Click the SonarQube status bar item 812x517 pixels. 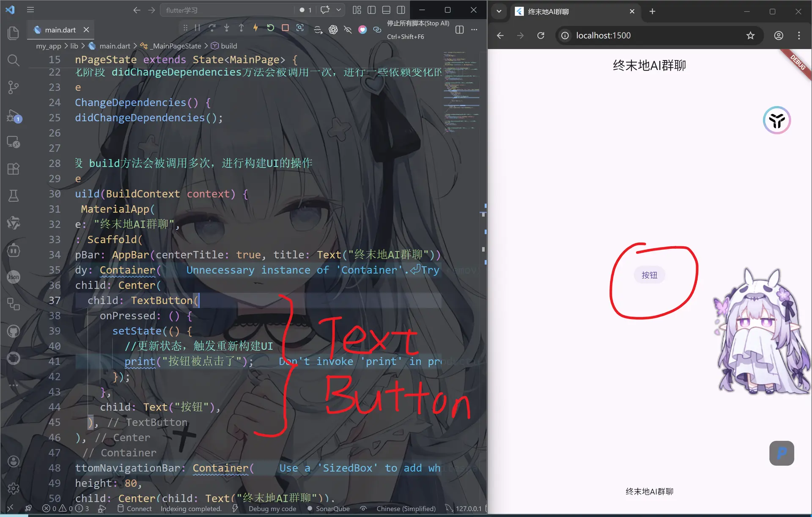329,509
